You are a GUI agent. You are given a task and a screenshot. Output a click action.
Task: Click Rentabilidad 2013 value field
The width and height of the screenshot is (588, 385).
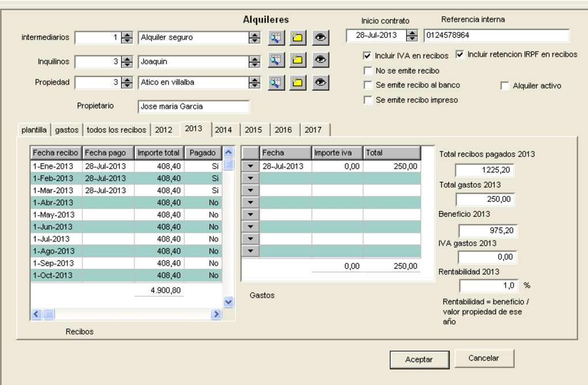(x=489, y=286)
